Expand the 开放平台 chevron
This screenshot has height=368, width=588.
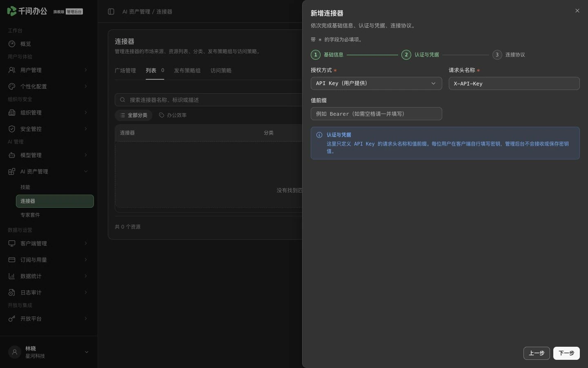(86, 319)
